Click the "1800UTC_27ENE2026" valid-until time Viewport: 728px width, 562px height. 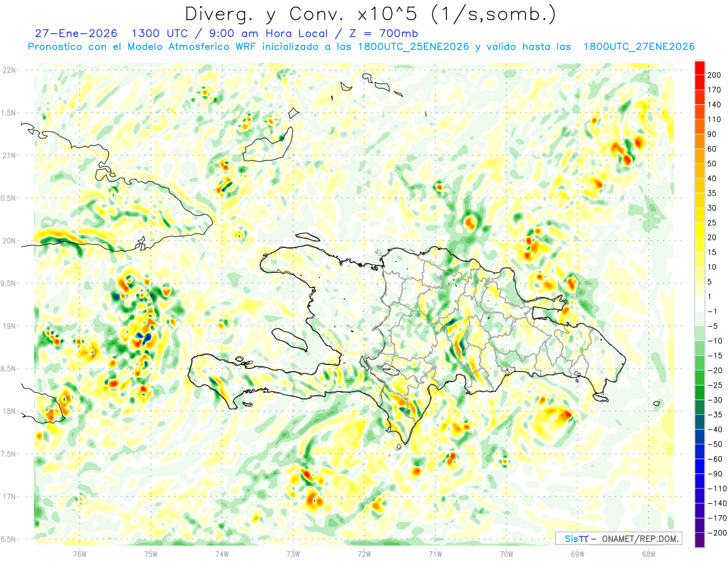click(x=638, y=47)
